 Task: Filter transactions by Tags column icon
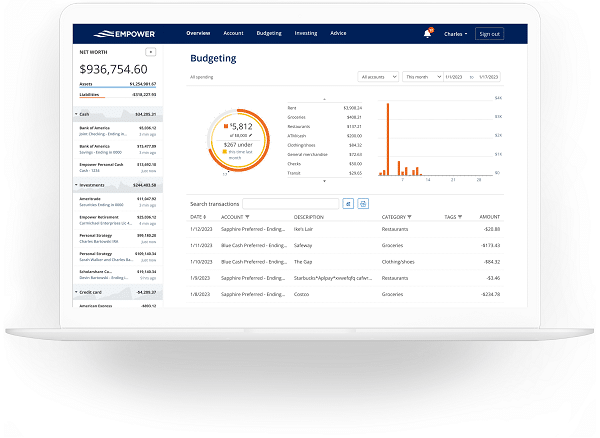point(461,216)
